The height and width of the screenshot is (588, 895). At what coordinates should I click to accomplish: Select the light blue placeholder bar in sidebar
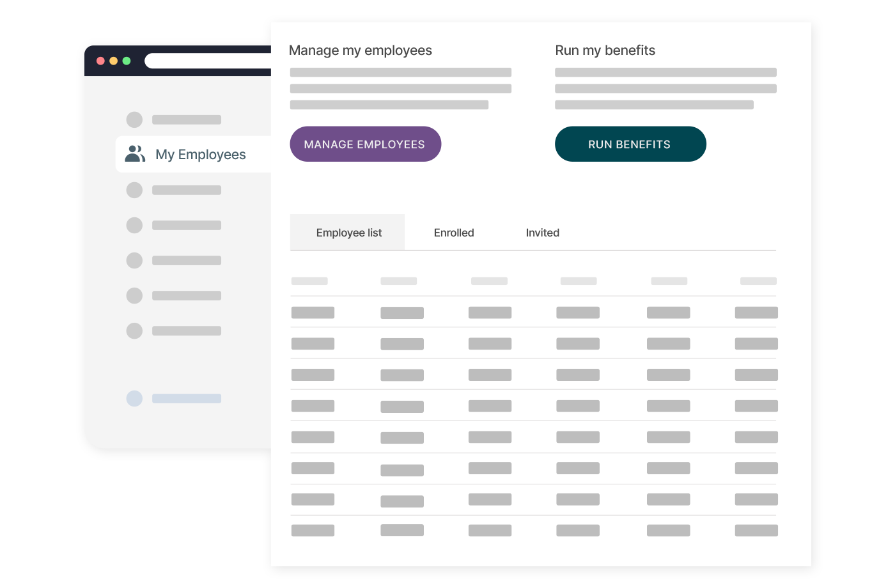tap(187, 398)
